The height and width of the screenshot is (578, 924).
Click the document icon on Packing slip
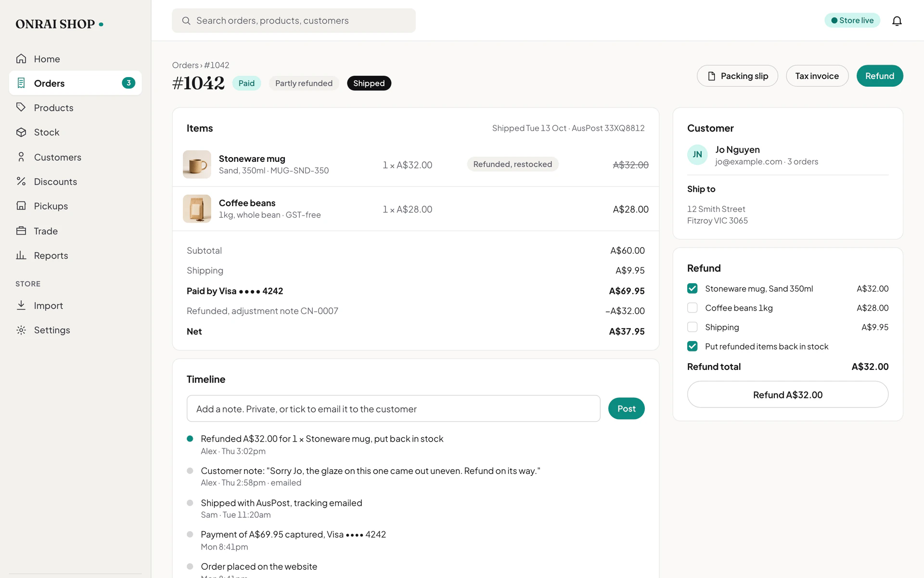712,76
